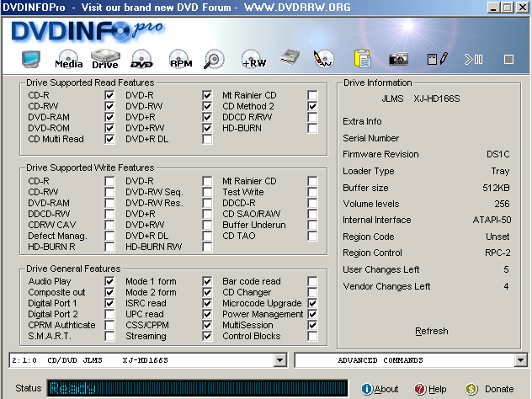Click the Tray loader type value
The image size is (532, 399).
pos(501,172)
